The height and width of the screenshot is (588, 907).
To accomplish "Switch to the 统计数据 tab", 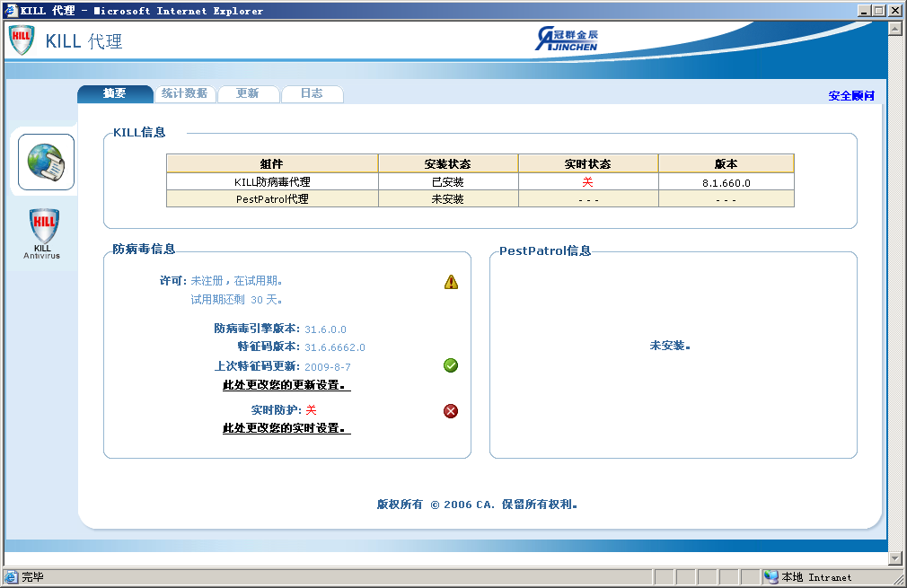I will point(185,93).
